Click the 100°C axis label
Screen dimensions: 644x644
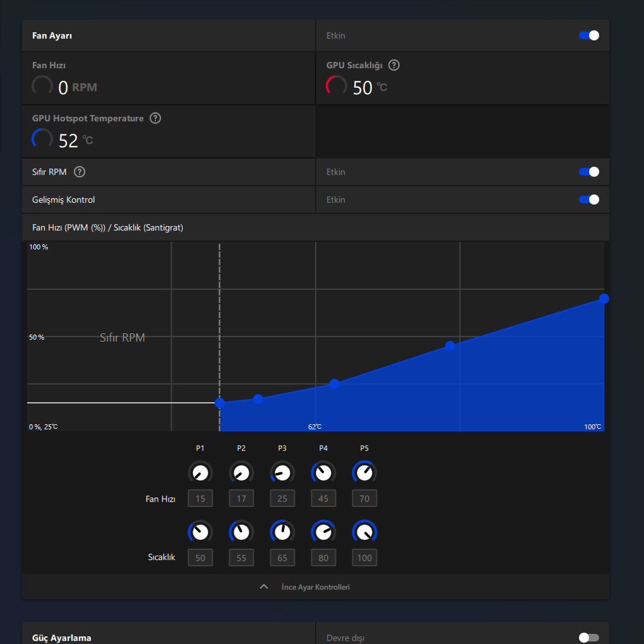[x=593, y=427]
